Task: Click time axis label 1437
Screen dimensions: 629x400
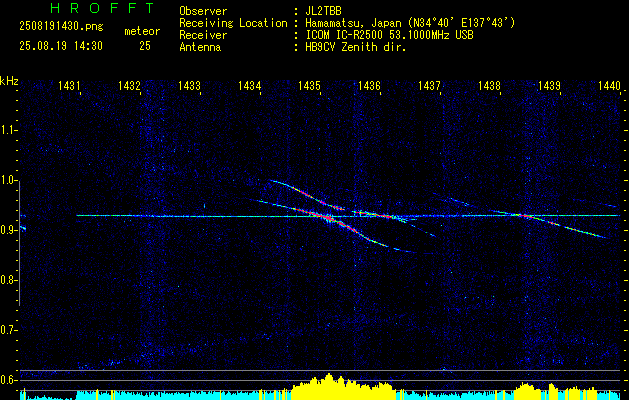Action: click(x=430, y=85)
